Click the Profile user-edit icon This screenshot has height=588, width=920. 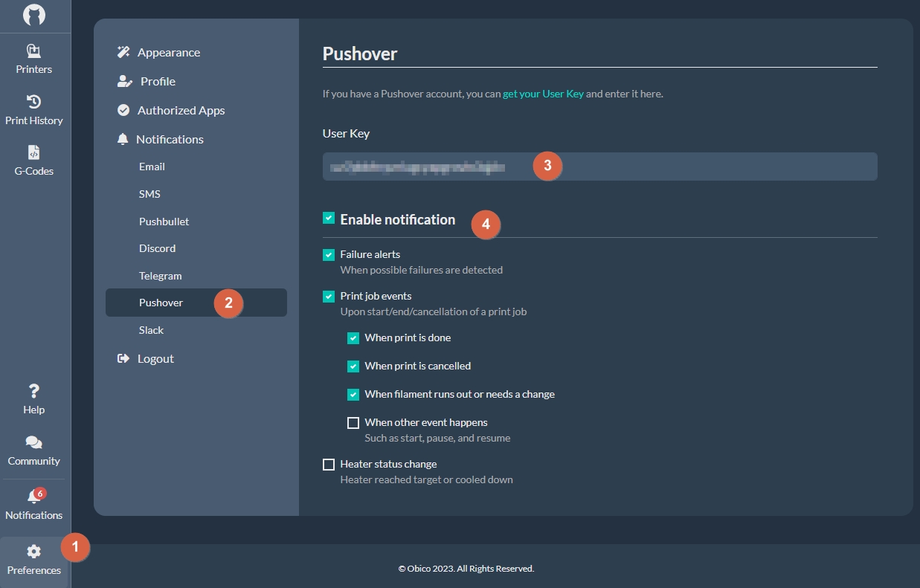(125, 81)
